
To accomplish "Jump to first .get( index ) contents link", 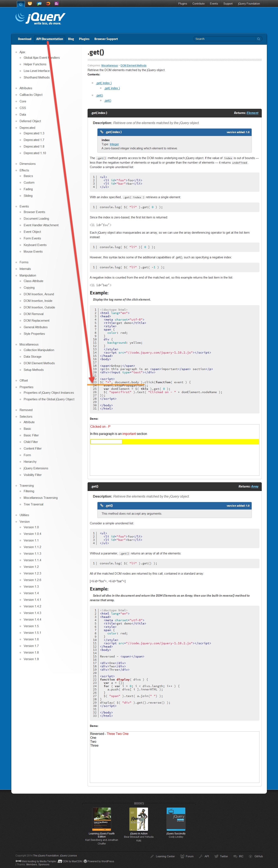I will [104, 83].
